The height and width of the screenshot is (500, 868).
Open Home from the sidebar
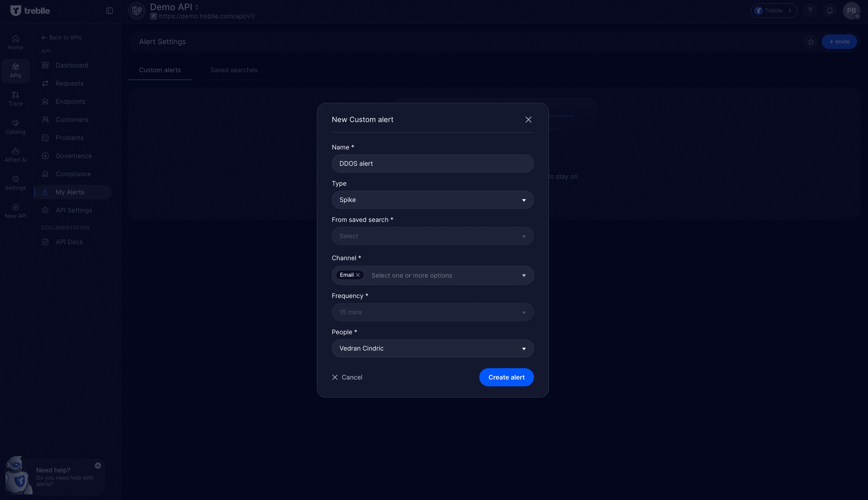pos(15,42)
